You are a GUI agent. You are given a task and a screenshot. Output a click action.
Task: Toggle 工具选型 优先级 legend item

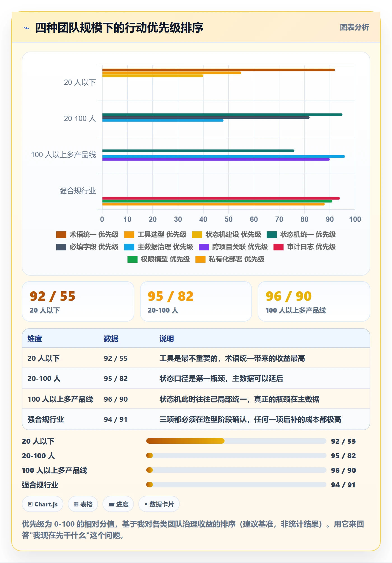155,234
